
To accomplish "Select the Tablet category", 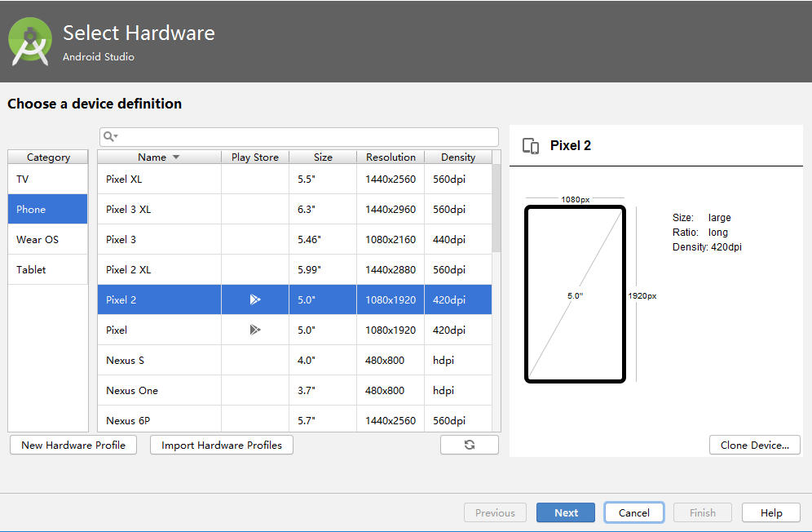I will (47, 269).
